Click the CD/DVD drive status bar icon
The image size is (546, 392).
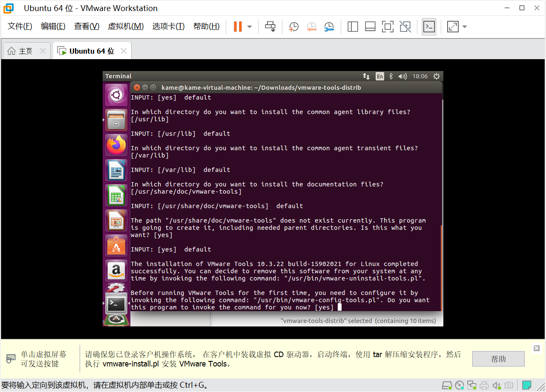click(460, 386)
